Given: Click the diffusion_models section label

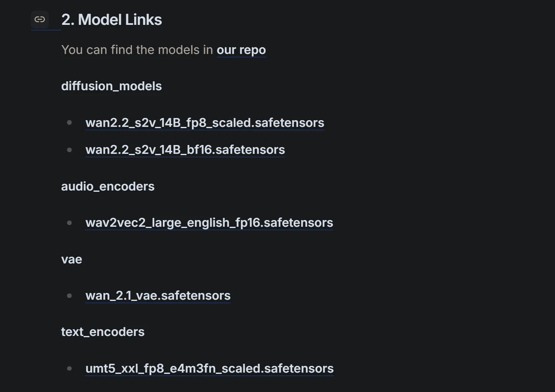Looking at the screenshot, I should point(111,86).
